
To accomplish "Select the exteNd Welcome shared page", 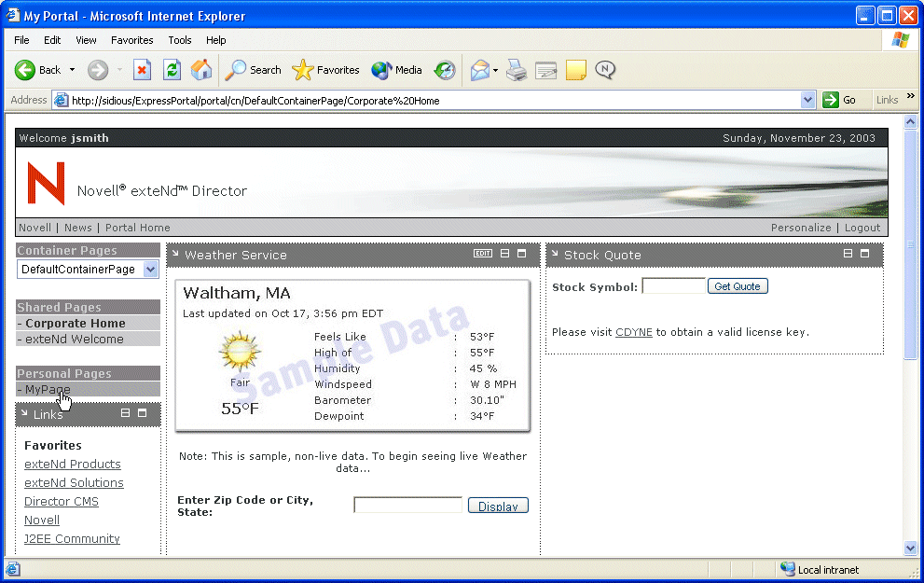I will [x=75, y=339].
